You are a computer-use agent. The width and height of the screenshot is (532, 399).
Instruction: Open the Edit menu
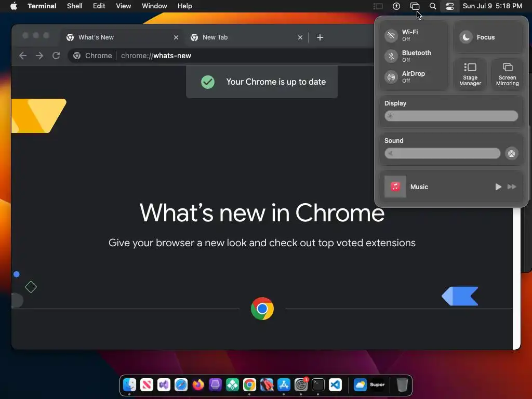[x=99, y=6]
